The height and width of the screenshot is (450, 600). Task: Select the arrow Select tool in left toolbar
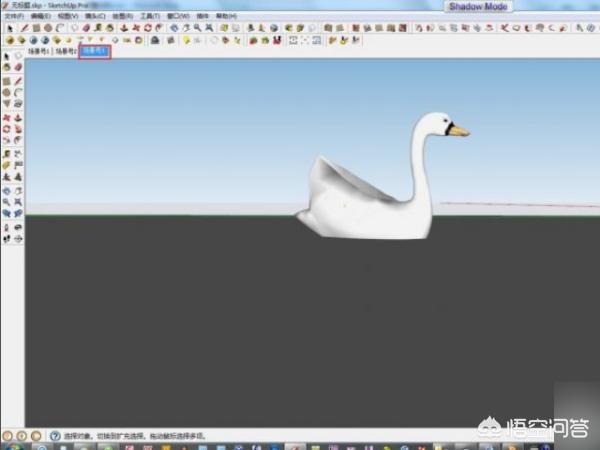pos(7,56)
